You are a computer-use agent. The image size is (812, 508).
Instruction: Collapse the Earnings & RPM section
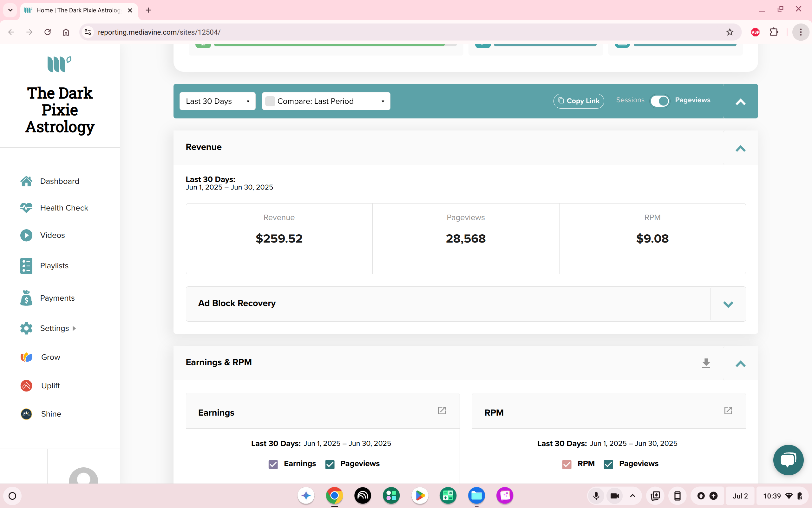click(740, 364)
